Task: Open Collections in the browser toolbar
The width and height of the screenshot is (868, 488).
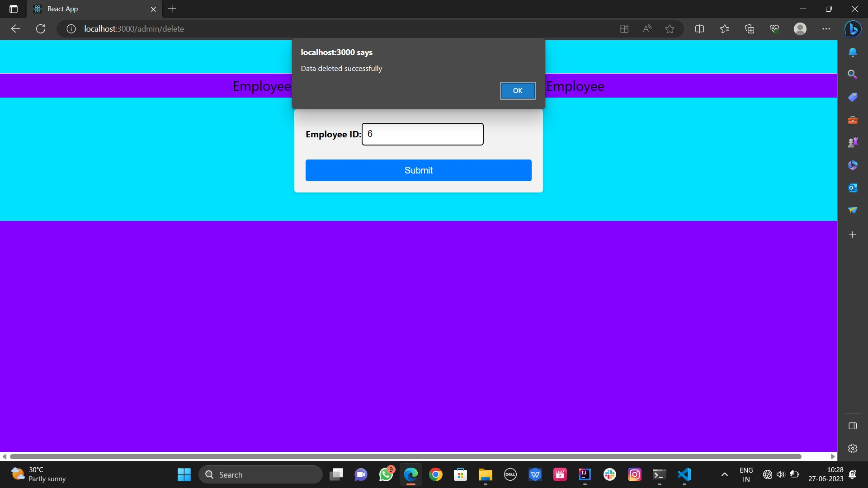Action: point(750,28)
